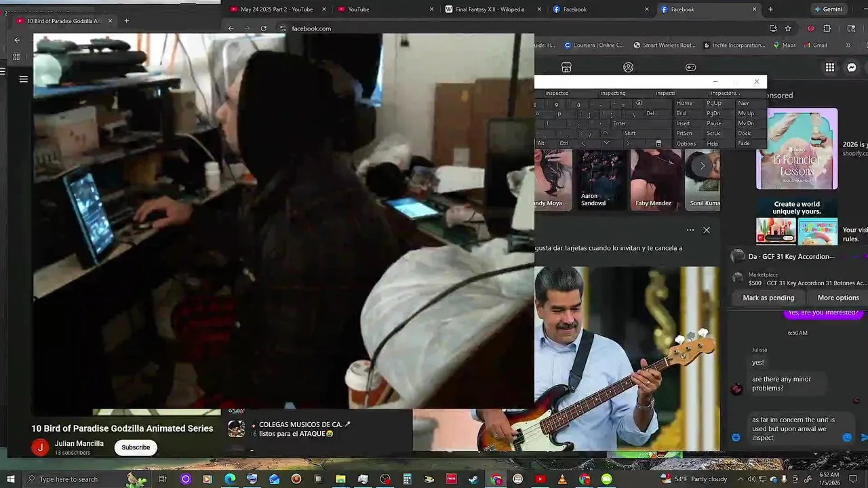Viewport: 868px width, 488px height.
Task: Show next stories with the right chevron
Action: [x=703, y=166]
